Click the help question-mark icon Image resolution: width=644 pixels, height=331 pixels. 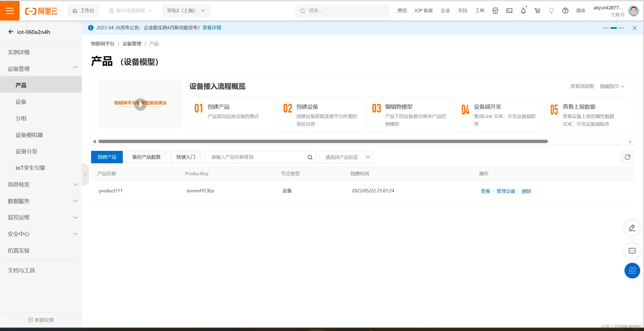point(565,11)
